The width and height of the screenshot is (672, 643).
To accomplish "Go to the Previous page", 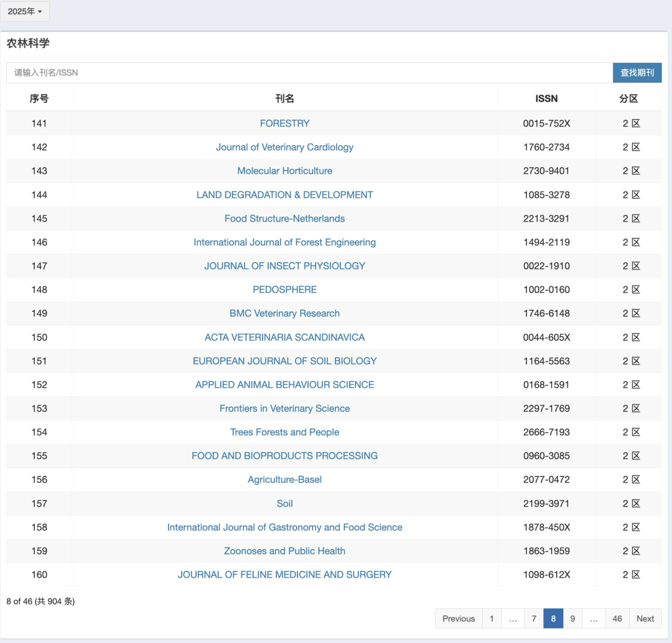I will tap(459, 619).
